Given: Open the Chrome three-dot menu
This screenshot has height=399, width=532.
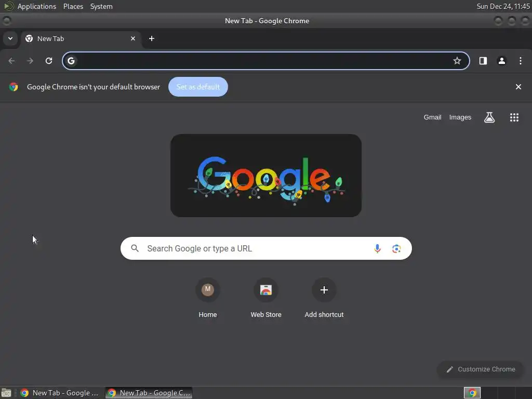Looking at the screenshot, I should (521, 61).
